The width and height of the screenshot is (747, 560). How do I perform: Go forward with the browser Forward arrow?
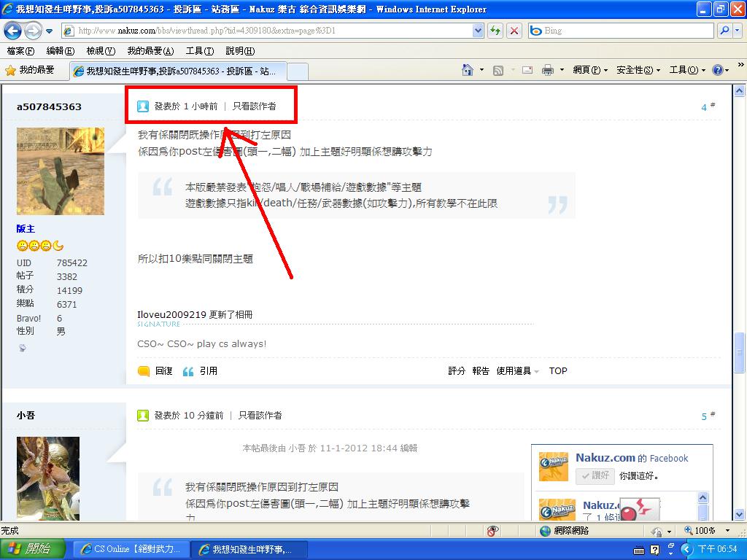33,31
